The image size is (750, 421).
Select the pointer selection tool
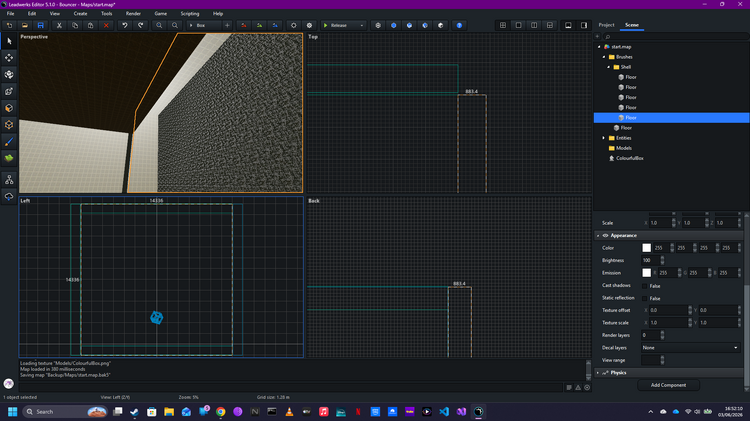(x=9, y=41)
